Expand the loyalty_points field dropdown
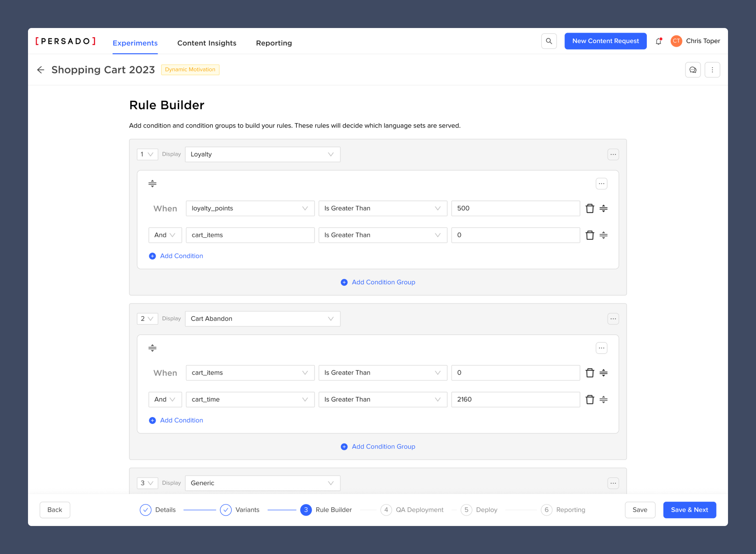The width and height of the screenshot is (756, 554). [x=250, y=208]
